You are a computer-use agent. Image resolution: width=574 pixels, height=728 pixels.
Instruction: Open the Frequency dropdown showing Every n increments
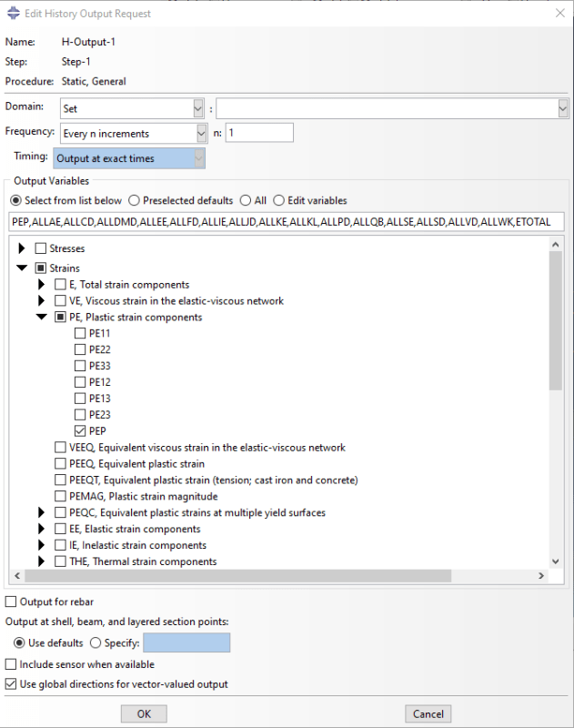pyautogui.click(x=134, y=133)
